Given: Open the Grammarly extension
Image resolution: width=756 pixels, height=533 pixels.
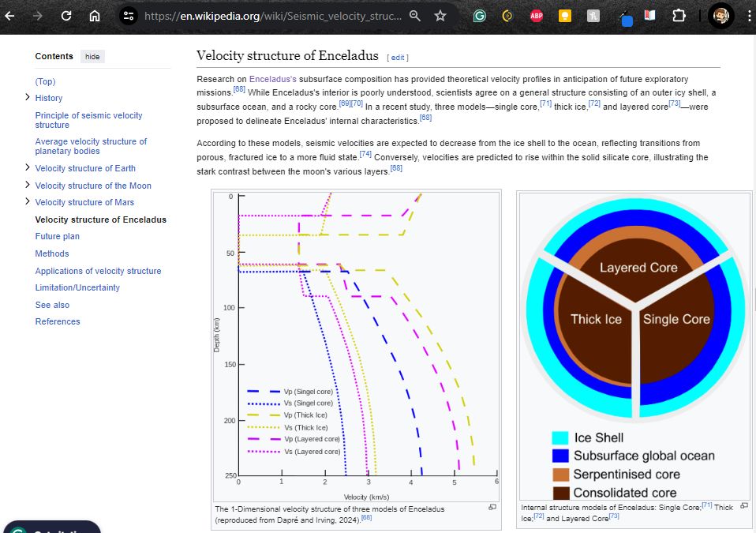Looking at the screenshot, I should click(x=479, y=15).
